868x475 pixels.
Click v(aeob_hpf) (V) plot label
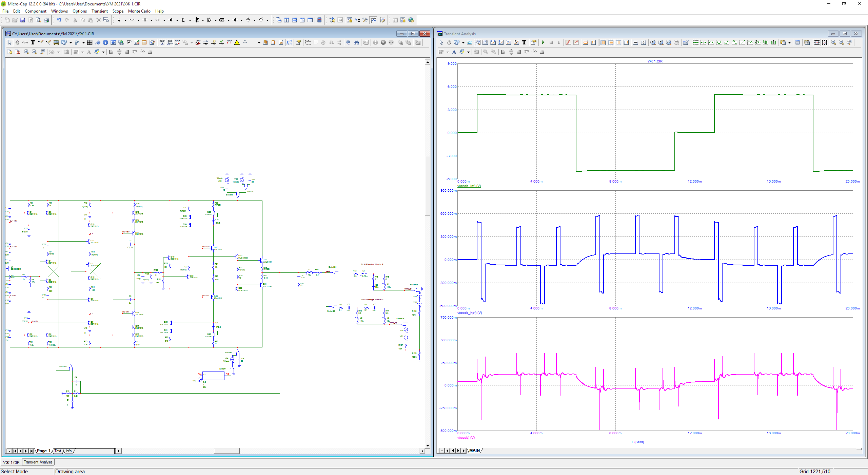click(469, 313)
